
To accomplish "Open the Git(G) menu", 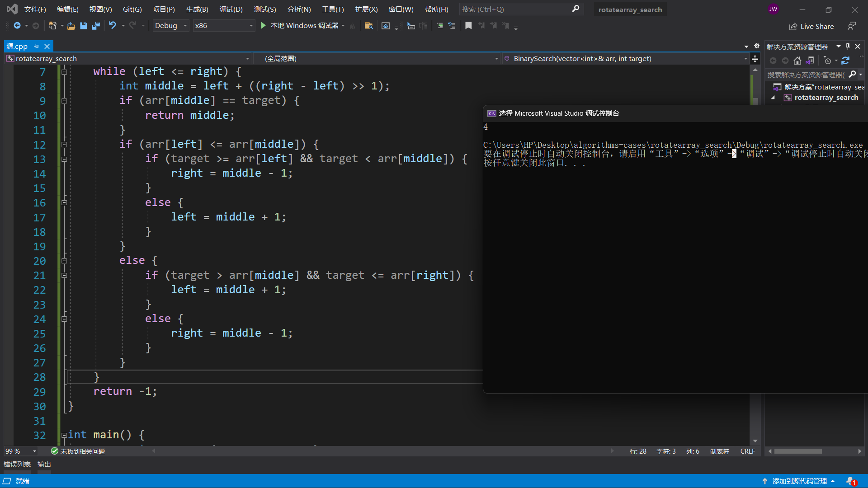I will pyautogui.click(x=132, y=9).
